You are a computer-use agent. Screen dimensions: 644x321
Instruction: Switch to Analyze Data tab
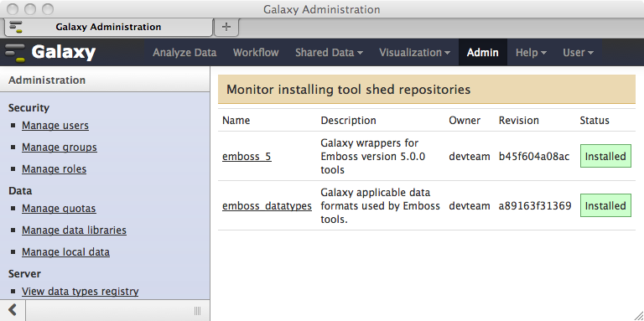pos(184,53)
